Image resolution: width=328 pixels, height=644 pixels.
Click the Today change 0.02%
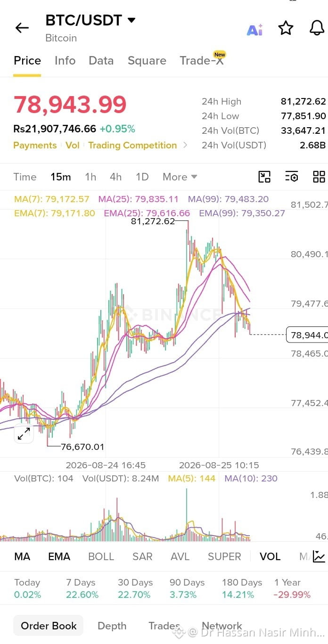coord(28,595)
